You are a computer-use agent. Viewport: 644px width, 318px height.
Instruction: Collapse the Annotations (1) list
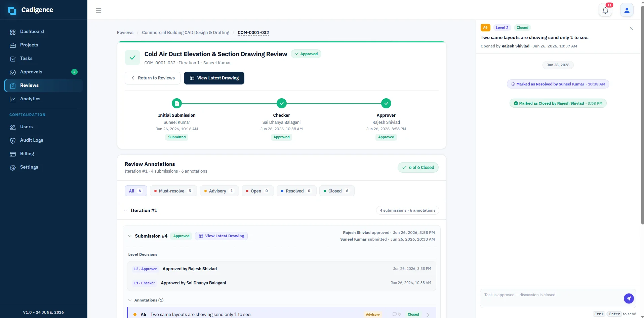tap(130, 300)
